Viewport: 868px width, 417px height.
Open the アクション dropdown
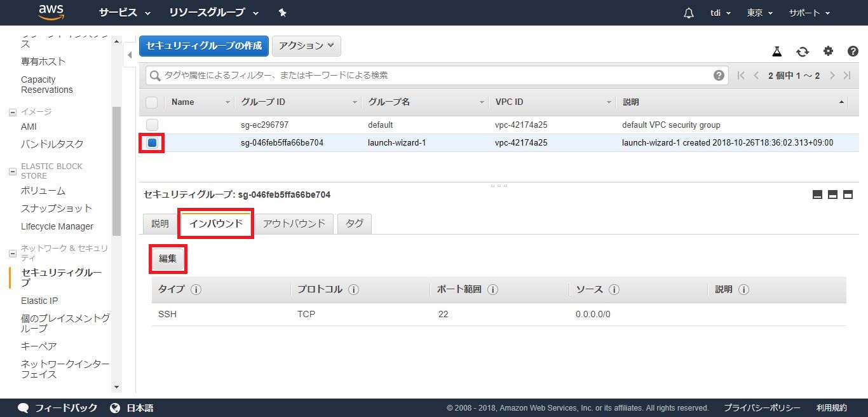click(306, 46)
